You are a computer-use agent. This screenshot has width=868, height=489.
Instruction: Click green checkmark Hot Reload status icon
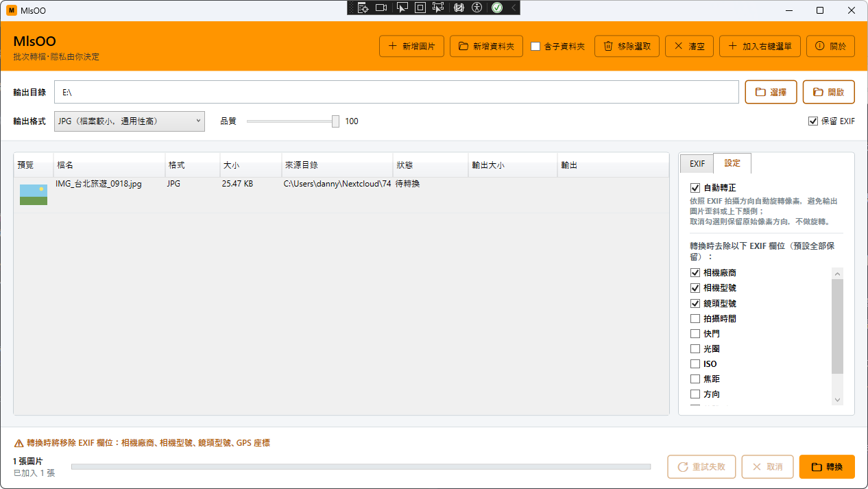click(x=497, y=8)
